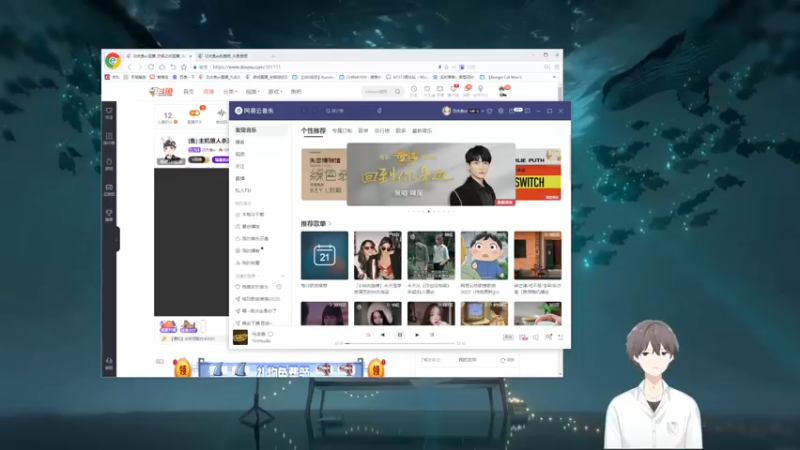This screenshot has height=450, width=800.
Task: Open Douyu watch history clock icon
Action: click(x=414, y=89)
